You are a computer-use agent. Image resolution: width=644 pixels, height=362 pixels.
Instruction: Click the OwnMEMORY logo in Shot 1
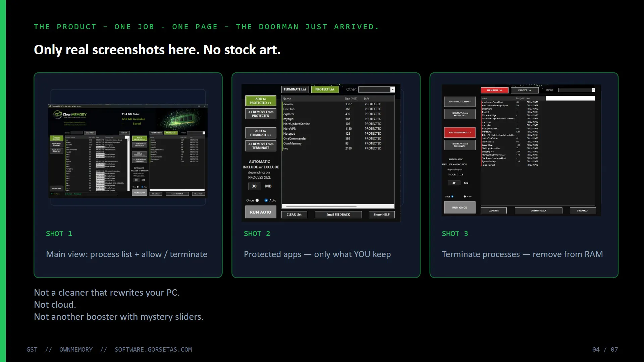pos(70,115)
